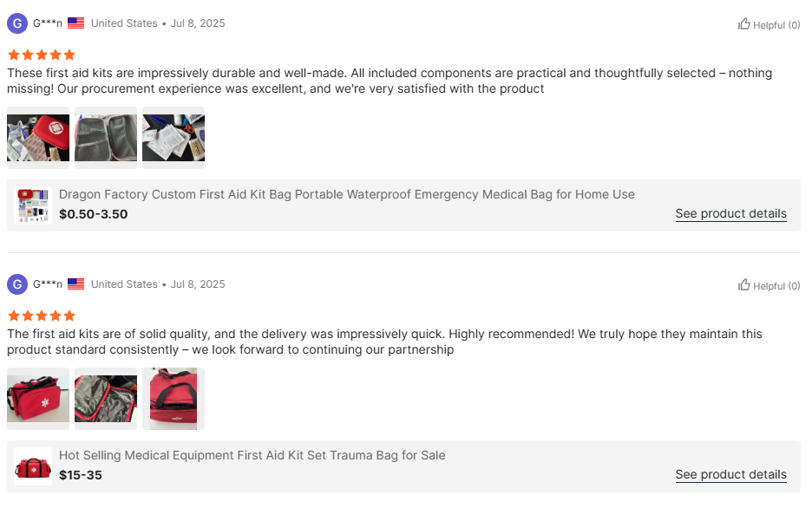
Task: Click the red Trauma Bag product icon
Action: point(33,467)
